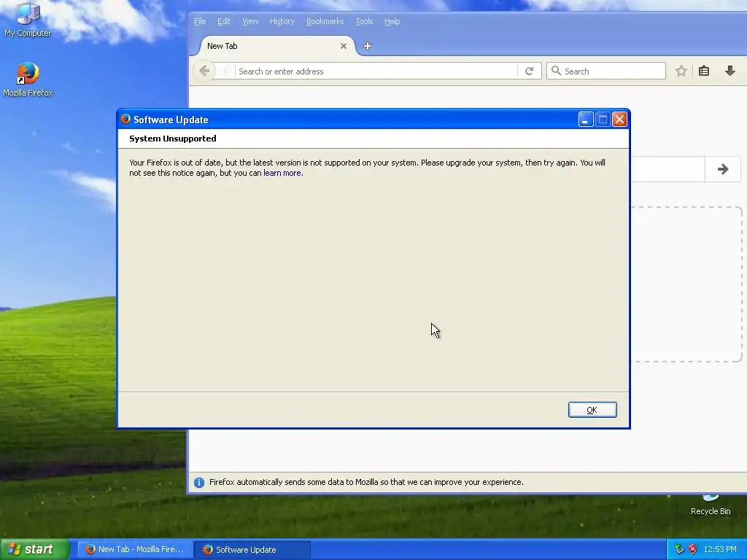Click the magnifier icon in search box
The width and height of the screenshot is (747, 560).
click(x=556, y=71)
